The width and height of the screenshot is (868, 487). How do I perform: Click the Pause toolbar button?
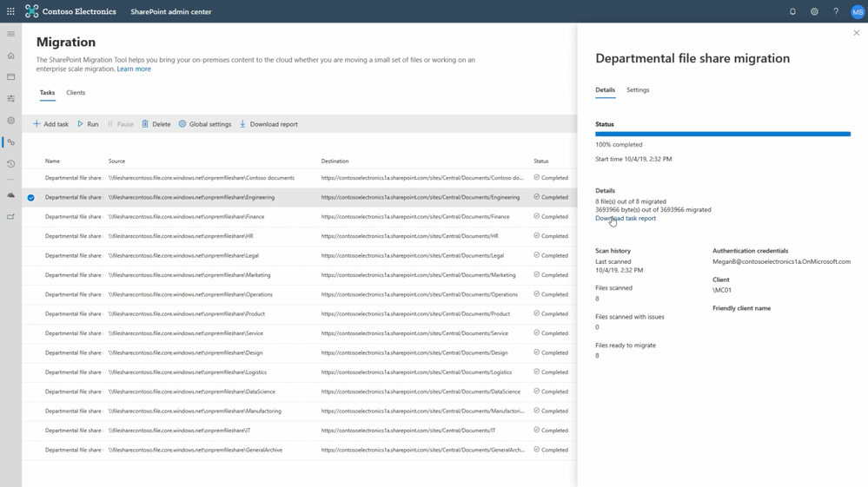(120, 124)
